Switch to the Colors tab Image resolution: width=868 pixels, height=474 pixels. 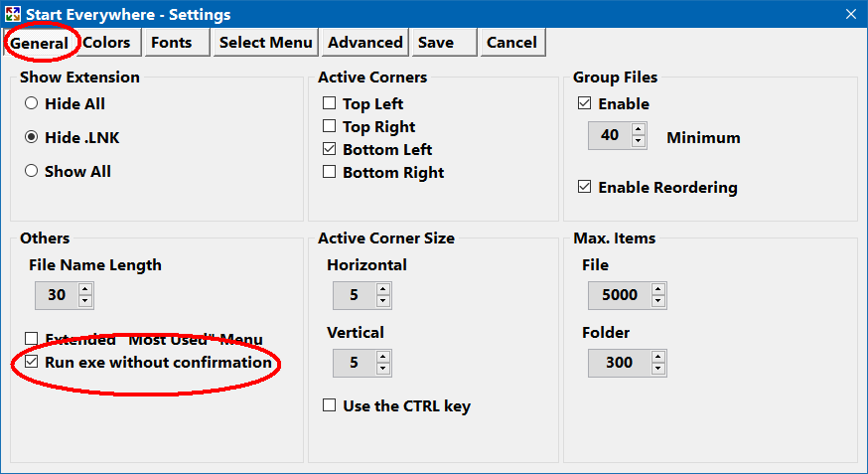click(x=106, y=42)
